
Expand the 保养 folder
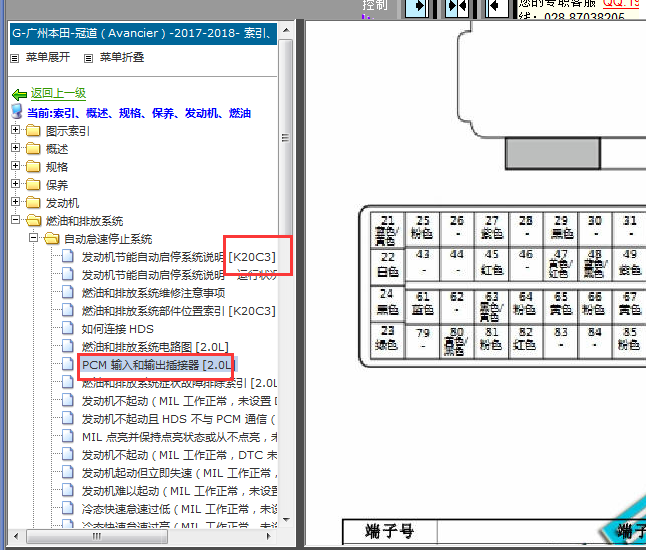(x=15, y=183)
